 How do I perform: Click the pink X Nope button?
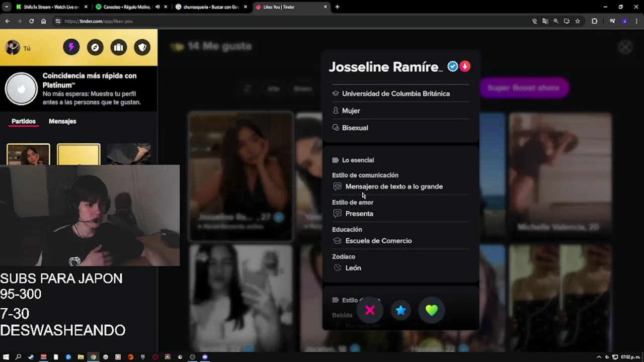click(x=370, y=310)
